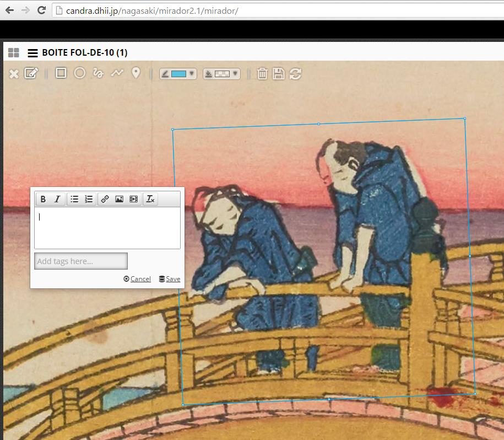The image size is (504, 440).
Task: Open the fill color dropdown arrow
Action: pos(235,74)
